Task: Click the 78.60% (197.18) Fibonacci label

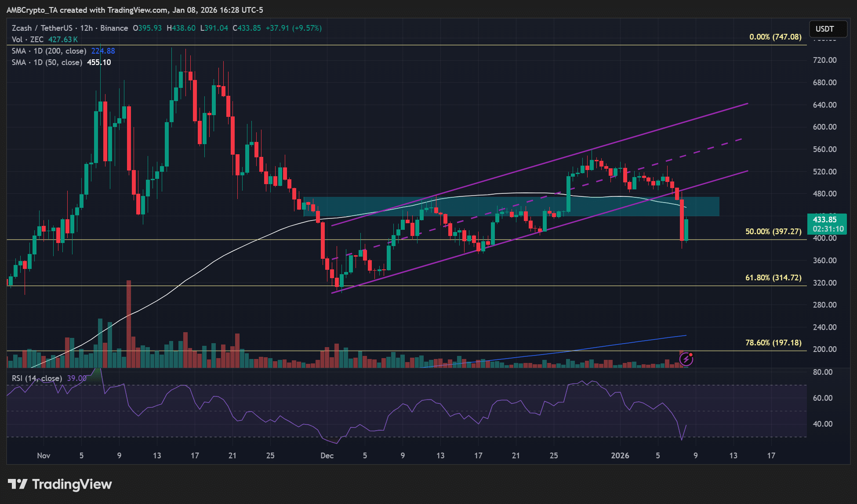Action: click(x=773, y=343)
